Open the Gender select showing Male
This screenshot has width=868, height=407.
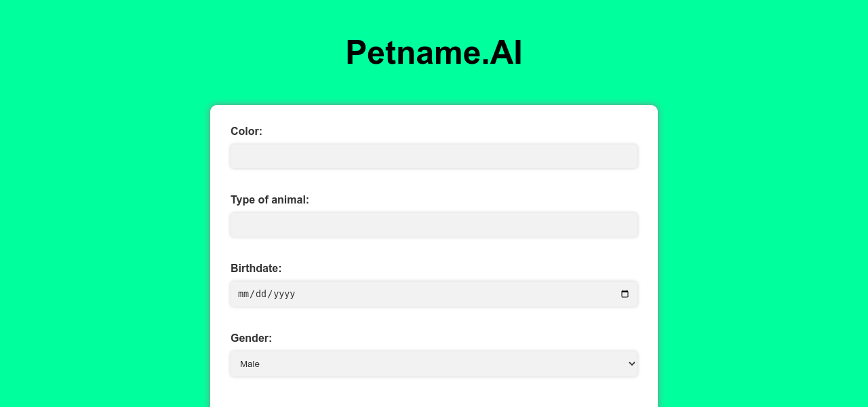pyautogui.click(x=434, y=364)
